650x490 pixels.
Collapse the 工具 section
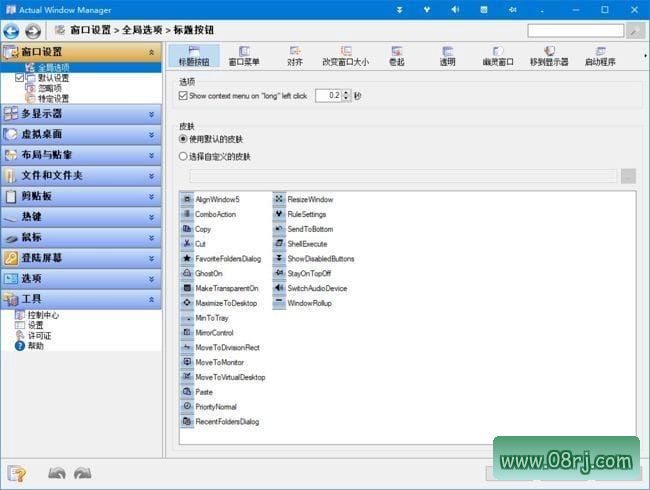coord(151,299)
